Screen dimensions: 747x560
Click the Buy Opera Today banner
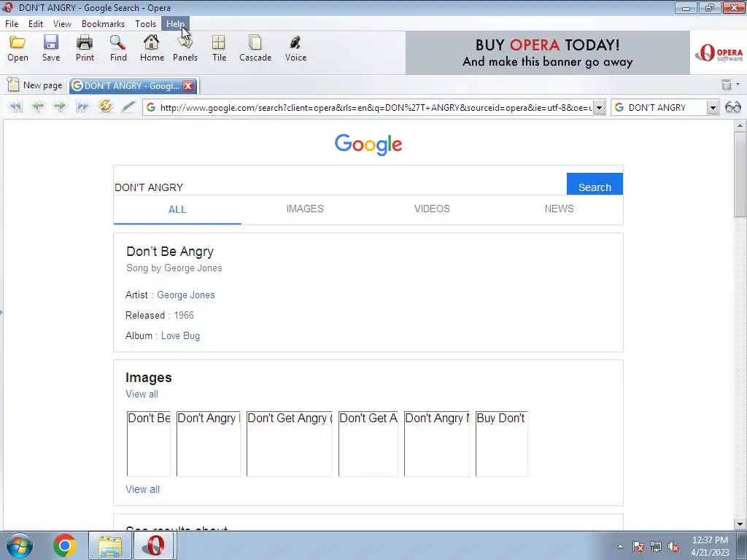pyautogui.click(x=547, y=52)
